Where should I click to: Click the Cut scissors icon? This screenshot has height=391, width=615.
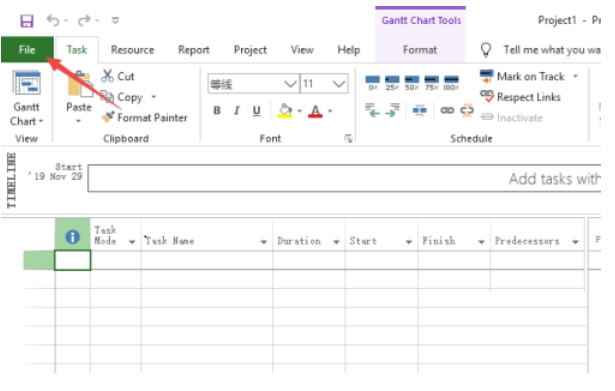tap(107, 76)
